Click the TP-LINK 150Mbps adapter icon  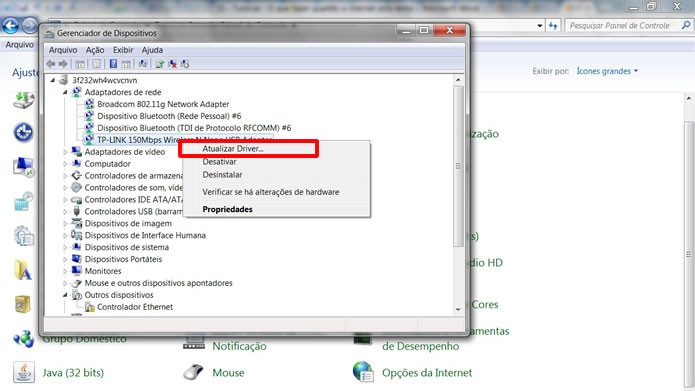[89, 140]
